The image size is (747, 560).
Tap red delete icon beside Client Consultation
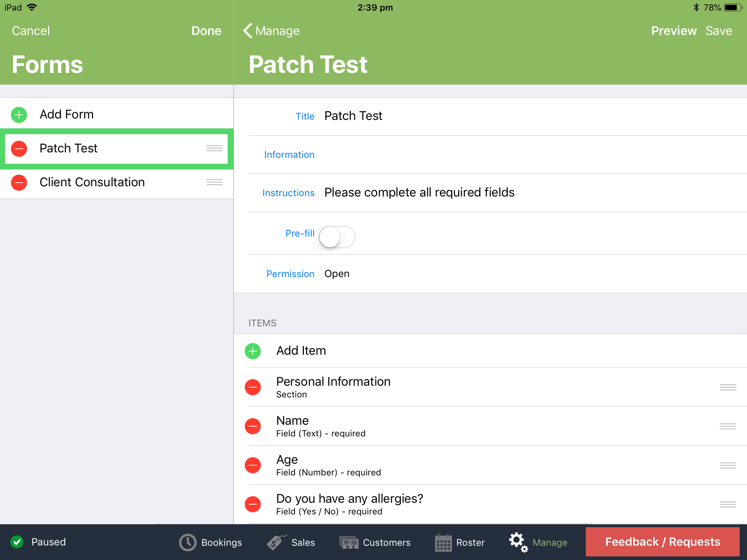point(19,182)
